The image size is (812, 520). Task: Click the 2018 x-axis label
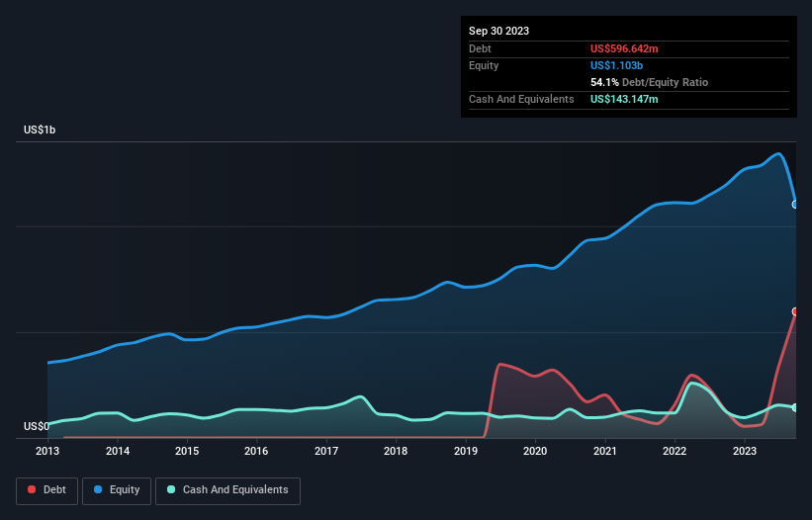pos(396,451)
